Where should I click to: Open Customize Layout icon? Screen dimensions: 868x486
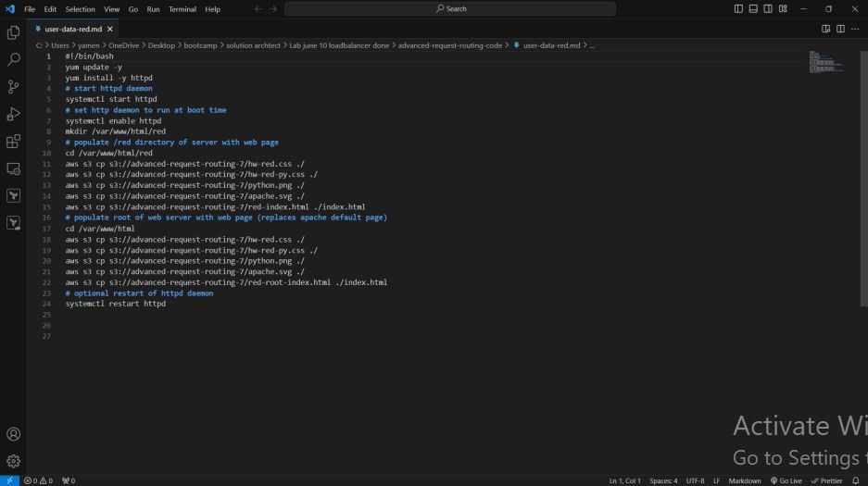[x=783, y=9]
